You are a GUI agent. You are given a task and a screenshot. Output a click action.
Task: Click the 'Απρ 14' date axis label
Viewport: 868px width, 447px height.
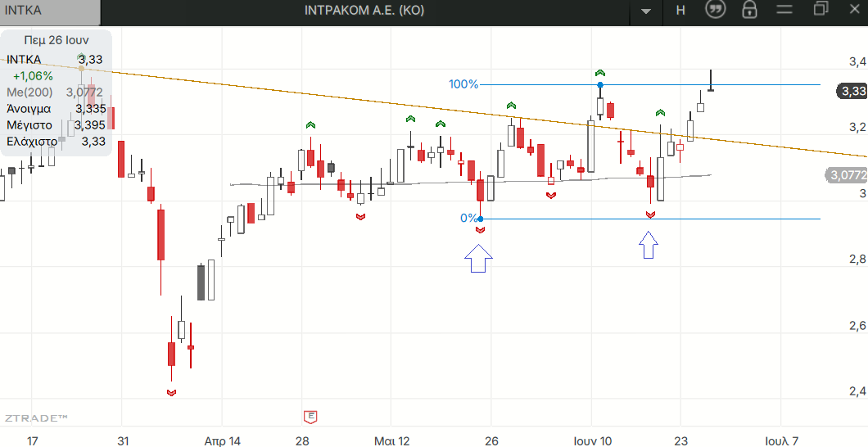pos(223,441)
